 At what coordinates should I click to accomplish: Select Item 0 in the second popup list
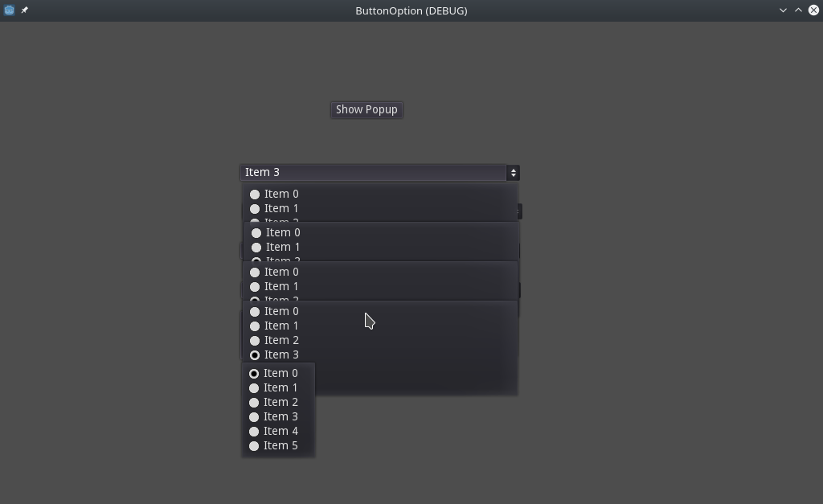[283, 232]
